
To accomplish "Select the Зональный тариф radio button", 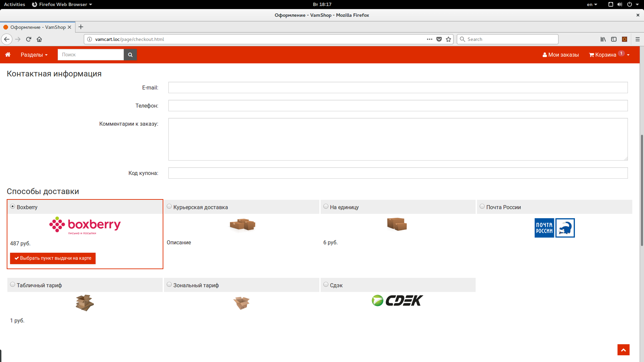I will click(x=169, y=285).
